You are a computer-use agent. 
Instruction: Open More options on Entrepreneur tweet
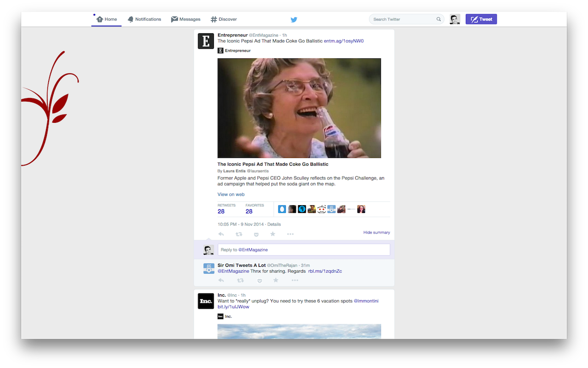point(290,234)
